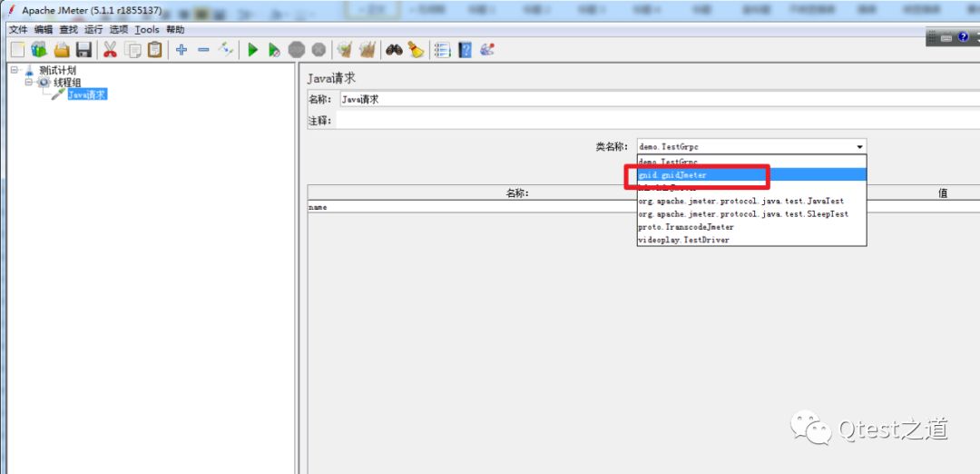Click the gray Shutdown icon
The height and width of the screenshot is (474, 980).
tap(318, 49)
